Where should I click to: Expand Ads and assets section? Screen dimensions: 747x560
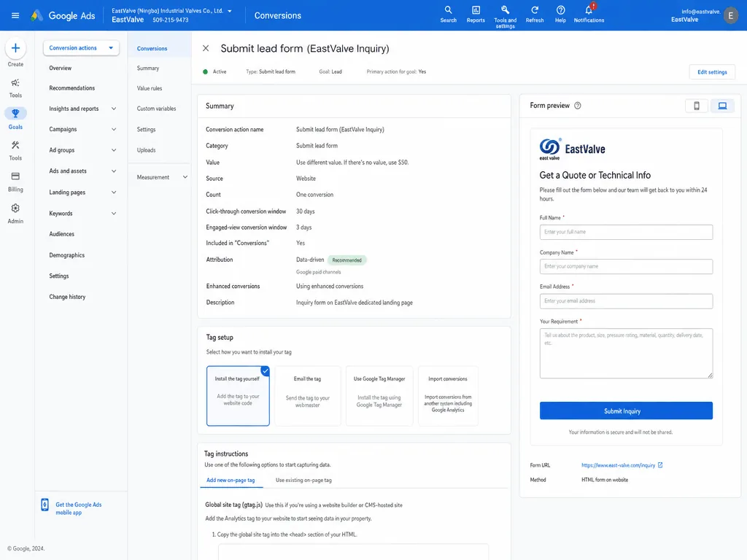pyautogui.click(x=114, y=171)
